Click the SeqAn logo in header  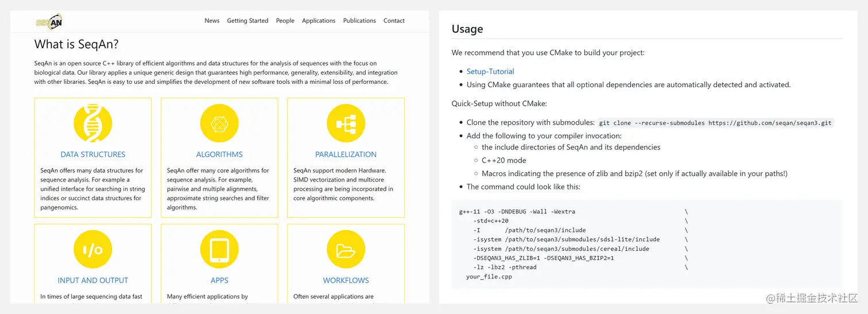[x=49, y=22]
